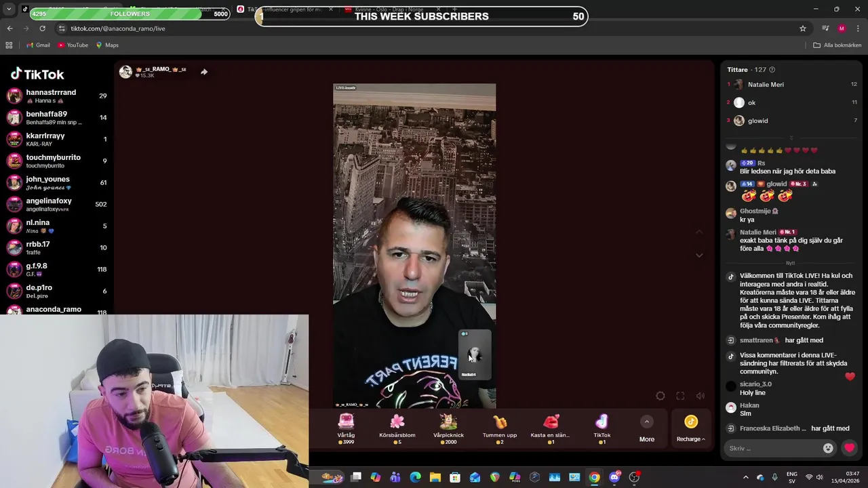Viewport: 868px width, 488px height.
Task: Open the streamer's profile avatar
Action: (125, 72)
